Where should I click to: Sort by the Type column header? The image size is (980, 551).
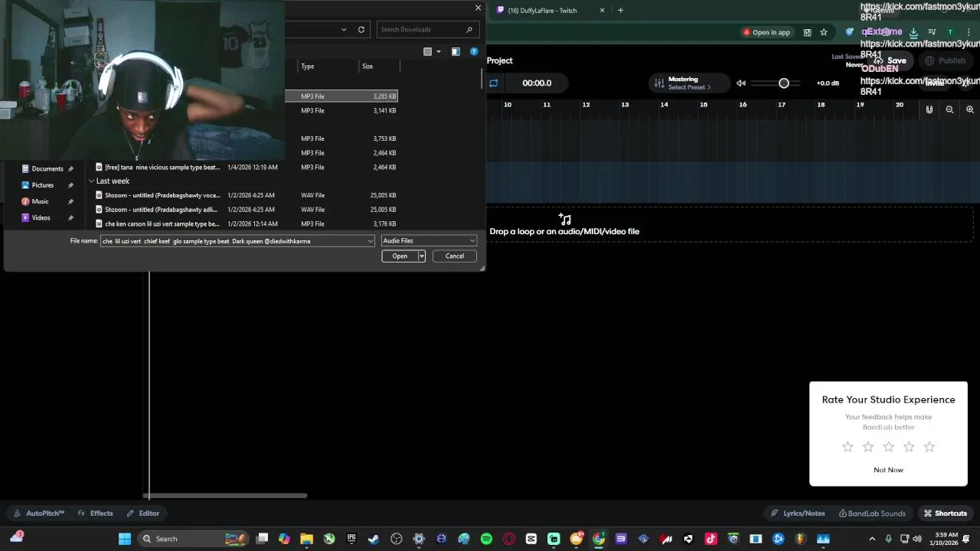coord(328,67)
